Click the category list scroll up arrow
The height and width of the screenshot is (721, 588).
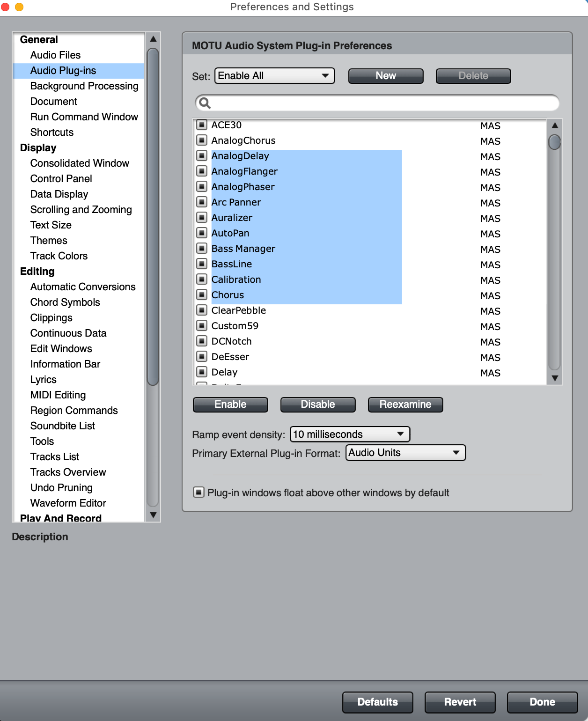point(153,39)
